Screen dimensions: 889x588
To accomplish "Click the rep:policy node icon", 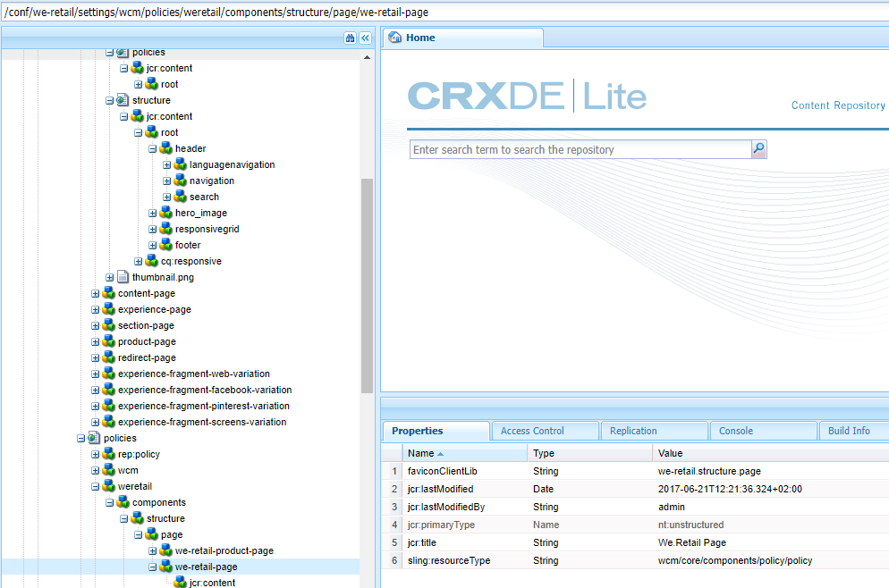I will coord(109,454).
